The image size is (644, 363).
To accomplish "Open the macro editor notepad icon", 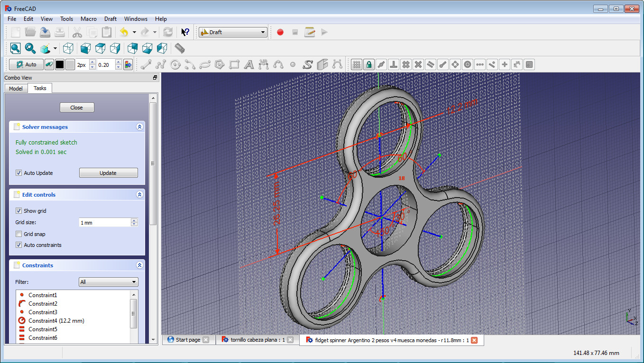I will tap(310, 32).
